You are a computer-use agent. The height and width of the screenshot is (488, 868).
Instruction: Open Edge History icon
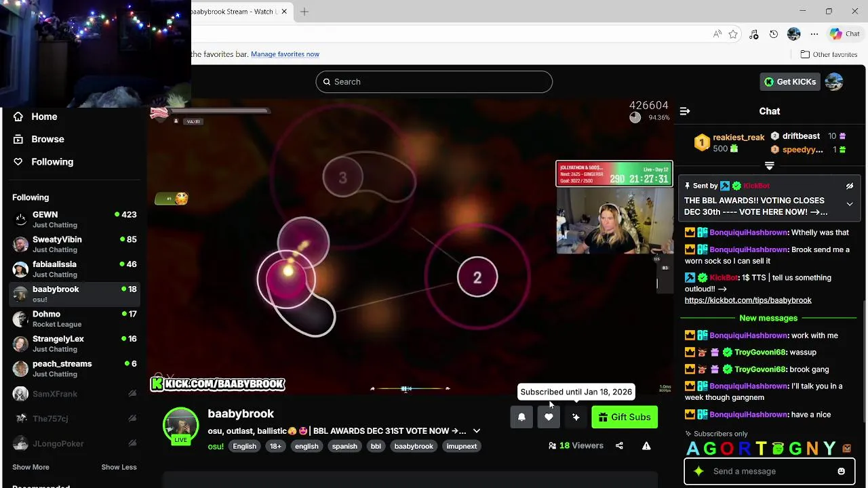click(774, 34)
